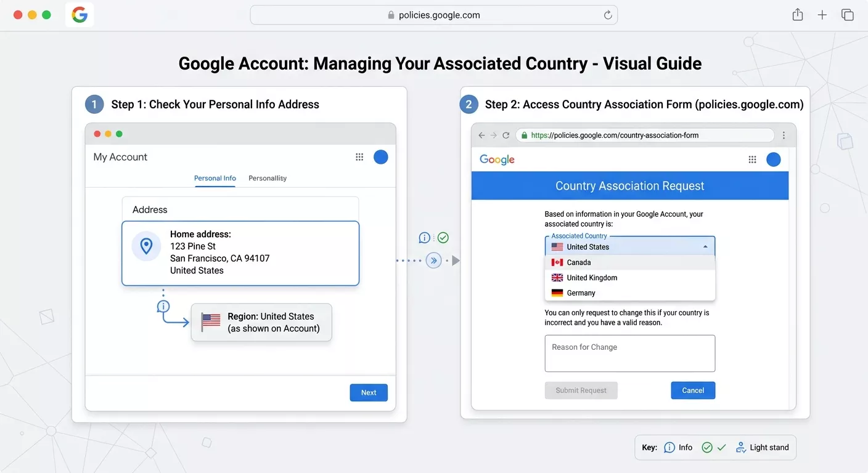Select United States in the Associated Country box

(630, 246)
